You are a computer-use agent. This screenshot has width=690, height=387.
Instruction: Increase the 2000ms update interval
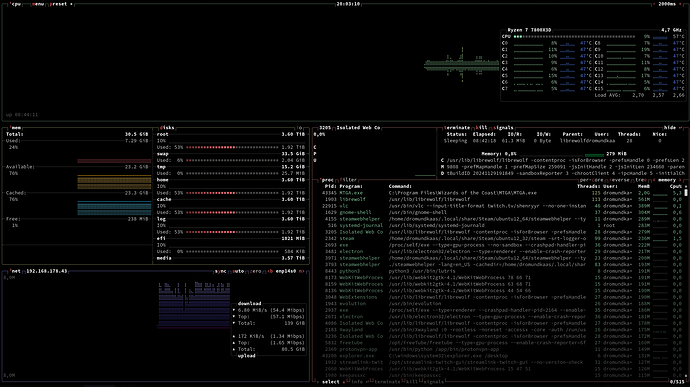point(680,4)
